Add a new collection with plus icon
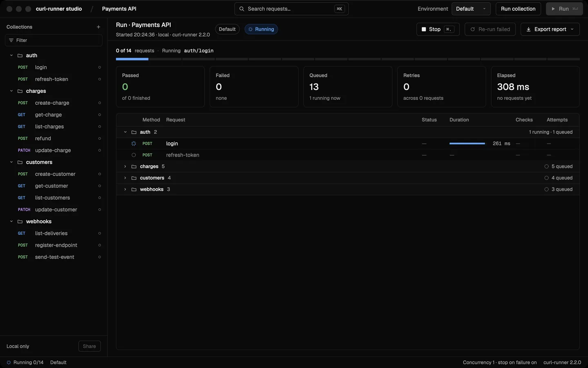 (x=98, y=27)
